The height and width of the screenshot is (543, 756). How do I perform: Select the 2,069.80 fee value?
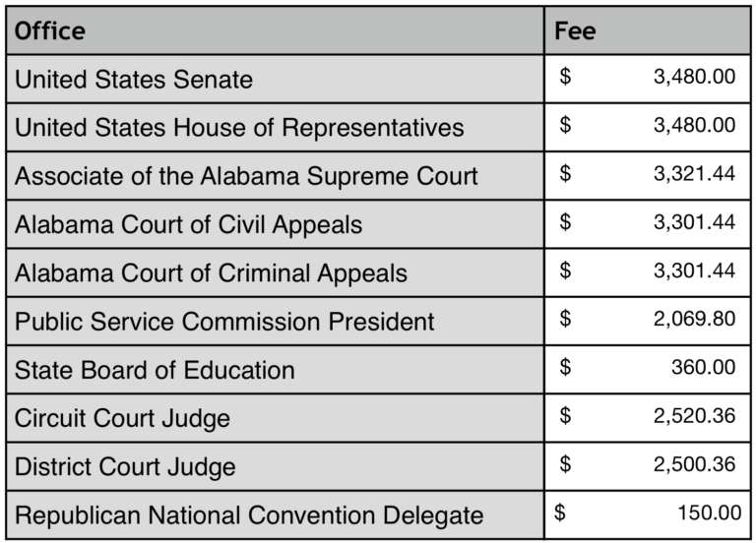click(x=694, y=320)
